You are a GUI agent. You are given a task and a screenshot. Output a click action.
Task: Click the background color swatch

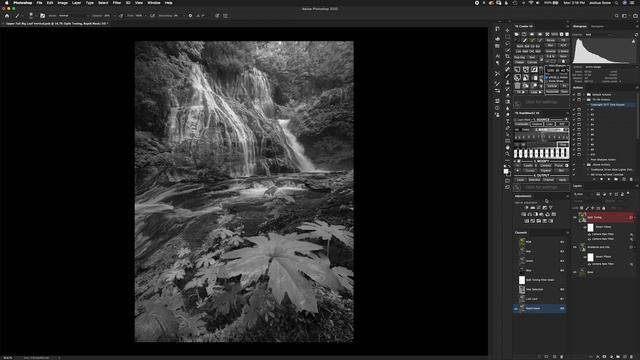(x=509, y=174)
